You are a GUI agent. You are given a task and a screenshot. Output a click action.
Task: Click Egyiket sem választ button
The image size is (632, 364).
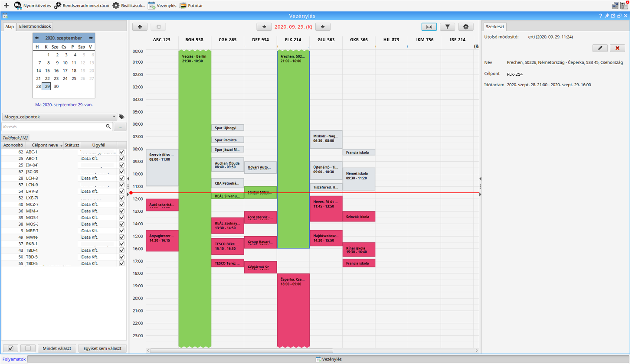click(x=102, y=348)
